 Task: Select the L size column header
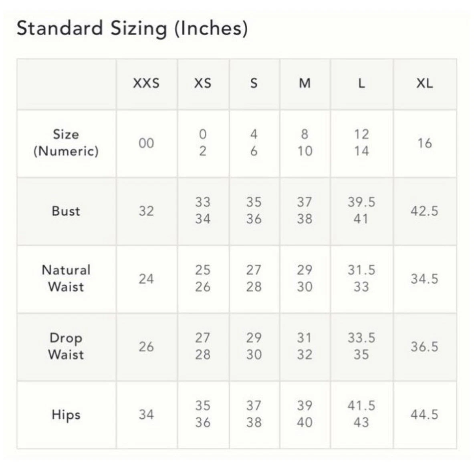point(361,83)
